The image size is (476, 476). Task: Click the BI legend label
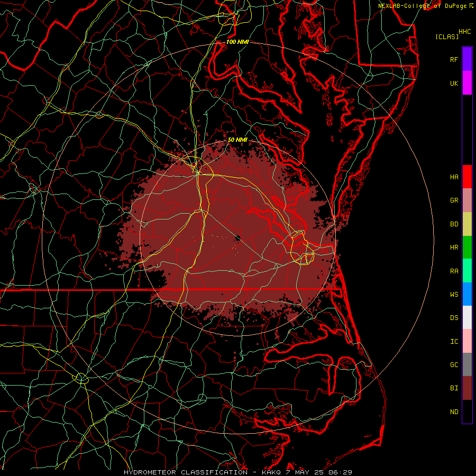click(x=454, y=388)
